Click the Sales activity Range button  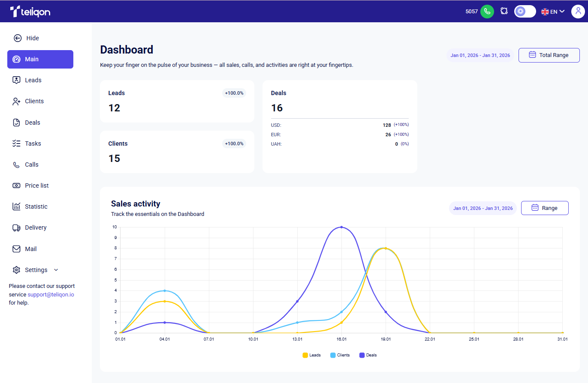(x=544, y=208)
